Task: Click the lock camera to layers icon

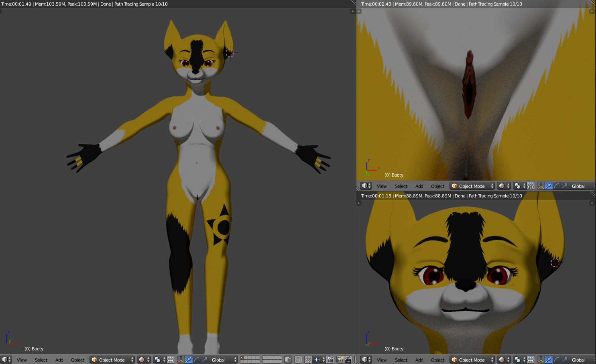Action: (288, 360)
